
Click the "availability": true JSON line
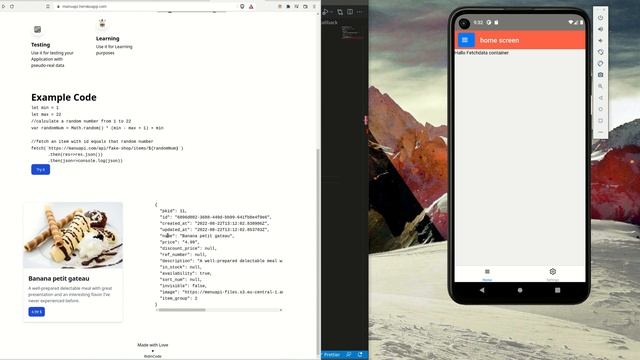(x=186, y=273)
